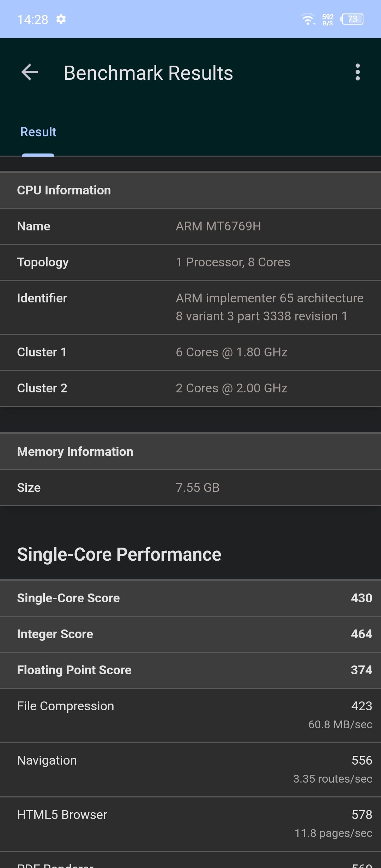Tap the CPU Information header
This screenshot has height=868, width=381.
point(190,190)
